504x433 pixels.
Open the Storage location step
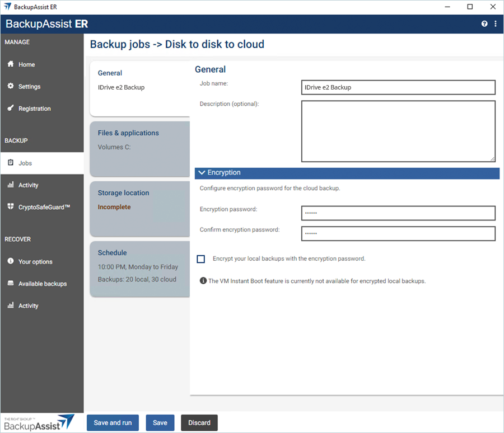click(x=139, y=208)
